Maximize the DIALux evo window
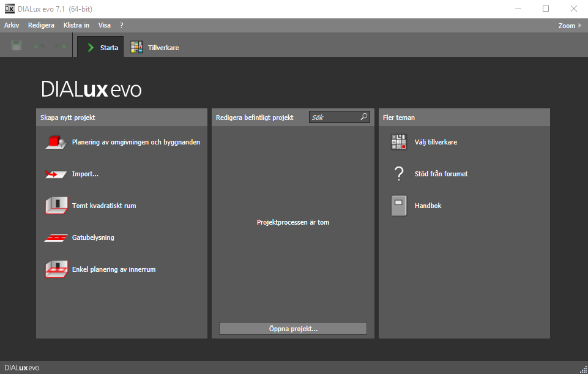The image size is (588, 374). click(x=546, y=9)
